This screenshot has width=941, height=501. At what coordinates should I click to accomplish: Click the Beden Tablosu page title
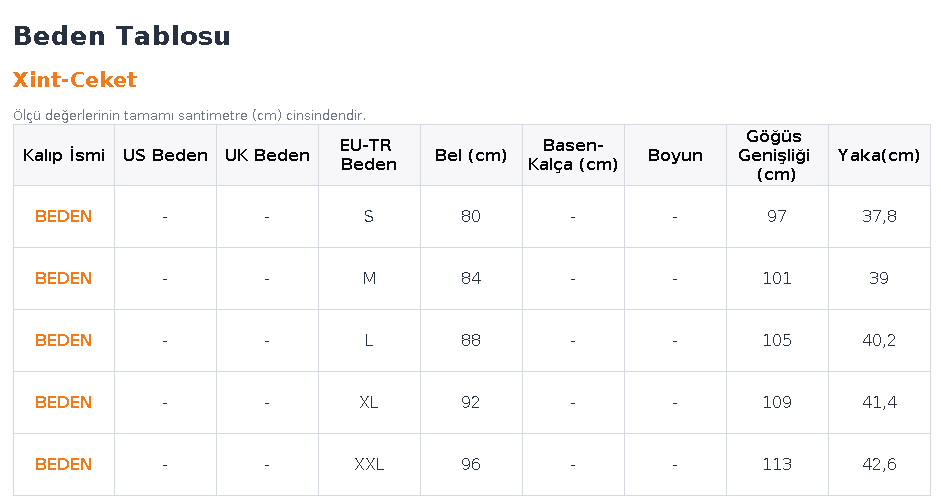121,36
